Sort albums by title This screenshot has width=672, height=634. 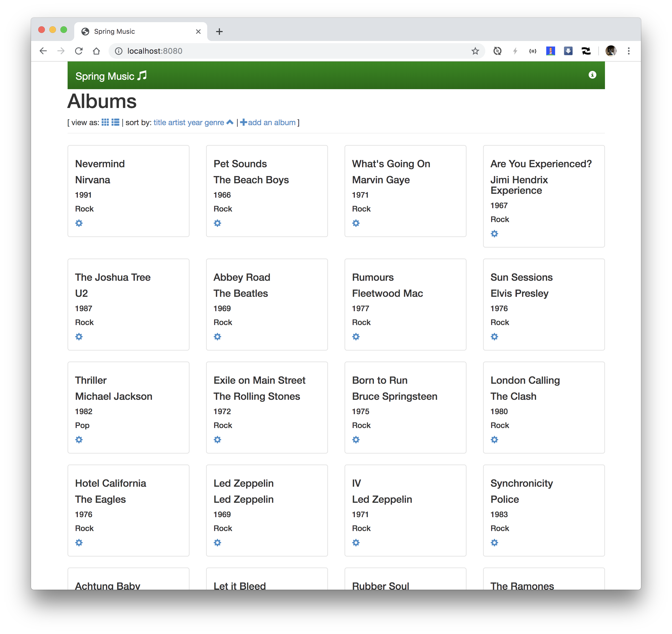(x=160, y=123)
